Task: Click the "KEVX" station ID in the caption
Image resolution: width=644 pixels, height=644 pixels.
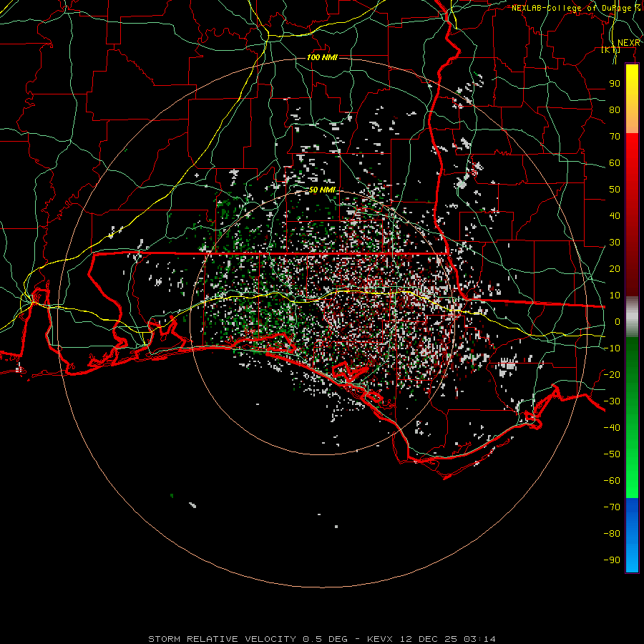Action: 380,639
